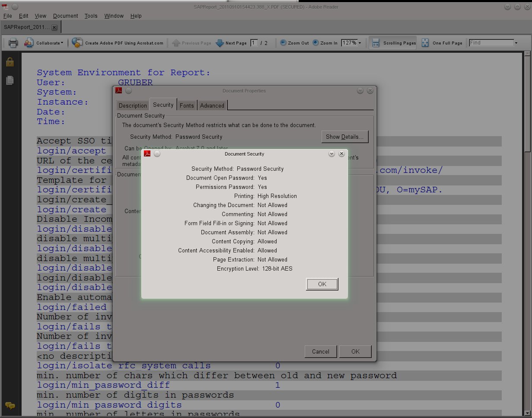Click the printer icon in toolbar
532x418 pixels.
pos(13,43)
